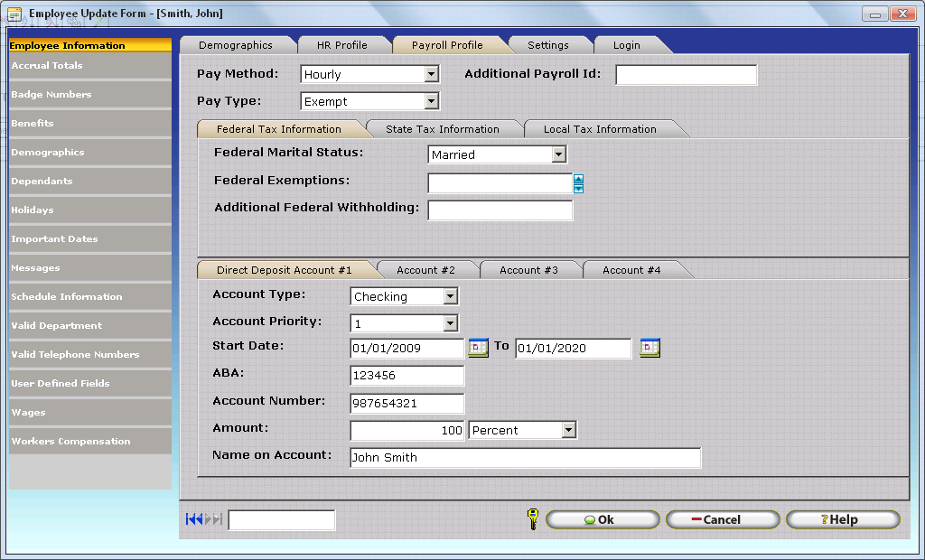Increase Federal Exemptions with up arrow
The width and height of the screenshot is (925, 560).
(578, 179)
